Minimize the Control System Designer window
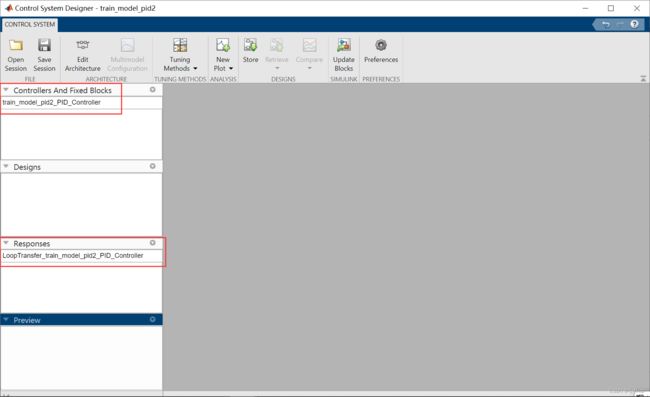The image size is (650, 397). (585, 8)
